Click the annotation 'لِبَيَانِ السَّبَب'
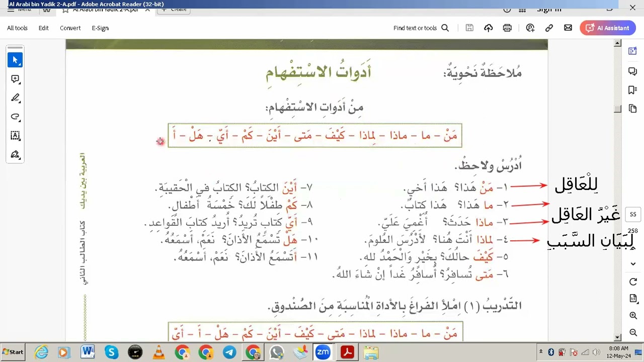Viewport: 644px width, 362px height. tap(591, 241)
